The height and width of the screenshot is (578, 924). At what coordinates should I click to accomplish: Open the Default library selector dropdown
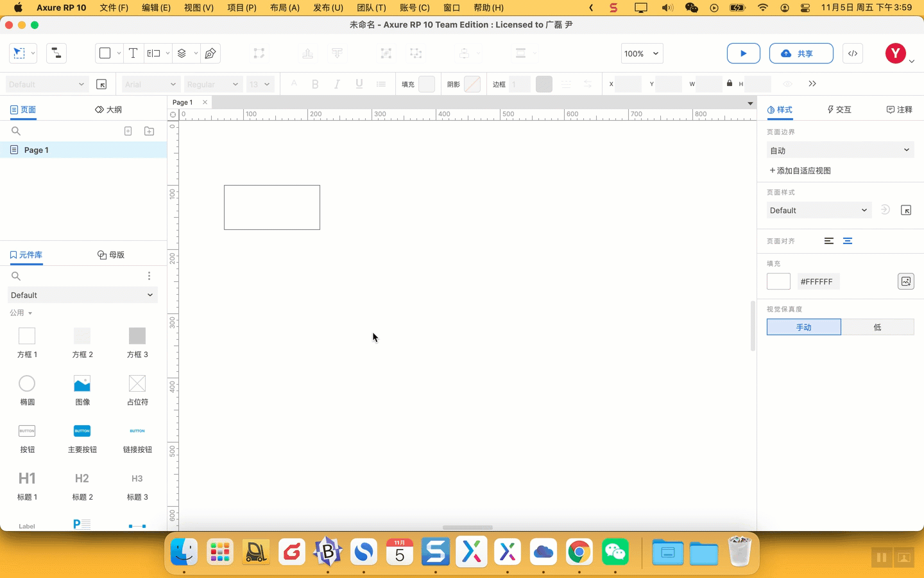point(83,295)
